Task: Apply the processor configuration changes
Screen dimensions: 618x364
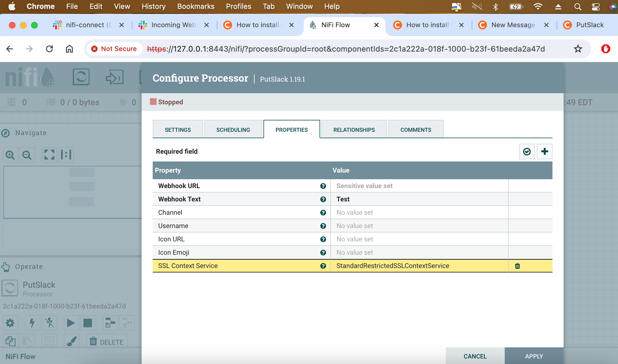Action: [x=534, y=356]
